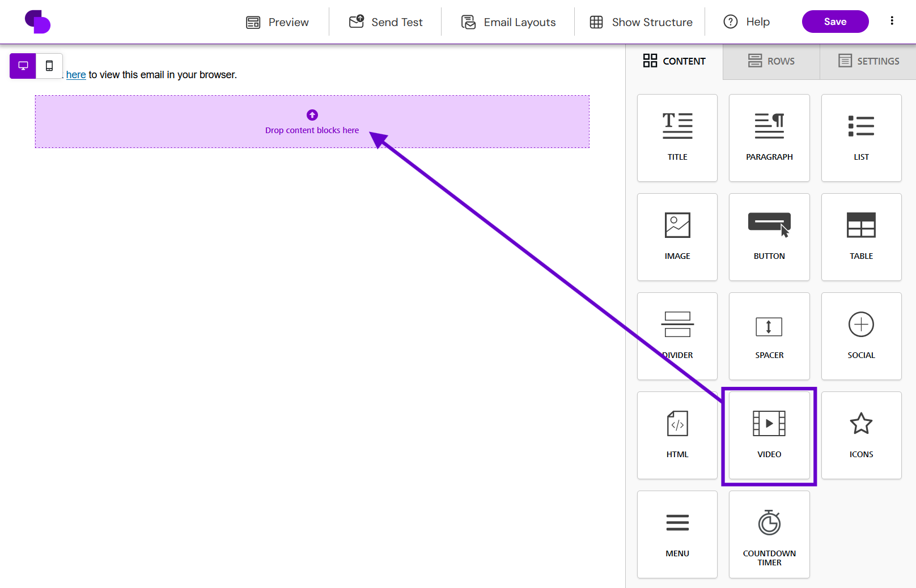The width and height of the screenshot is (916, 588).
Task: Open Email Layouts
Action: pos(508,22)
